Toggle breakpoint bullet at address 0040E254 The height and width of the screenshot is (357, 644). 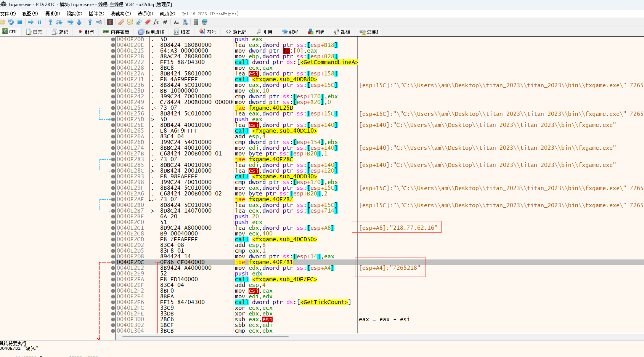(x=113, y=108)
